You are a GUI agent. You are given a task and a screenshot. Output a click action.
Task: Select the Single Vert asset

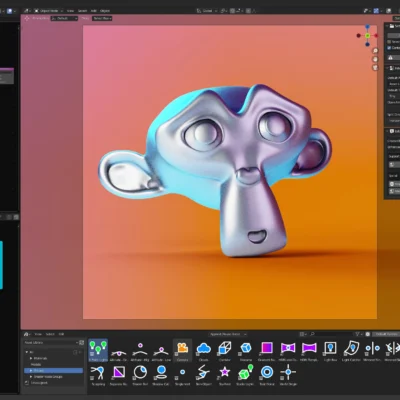182,375
